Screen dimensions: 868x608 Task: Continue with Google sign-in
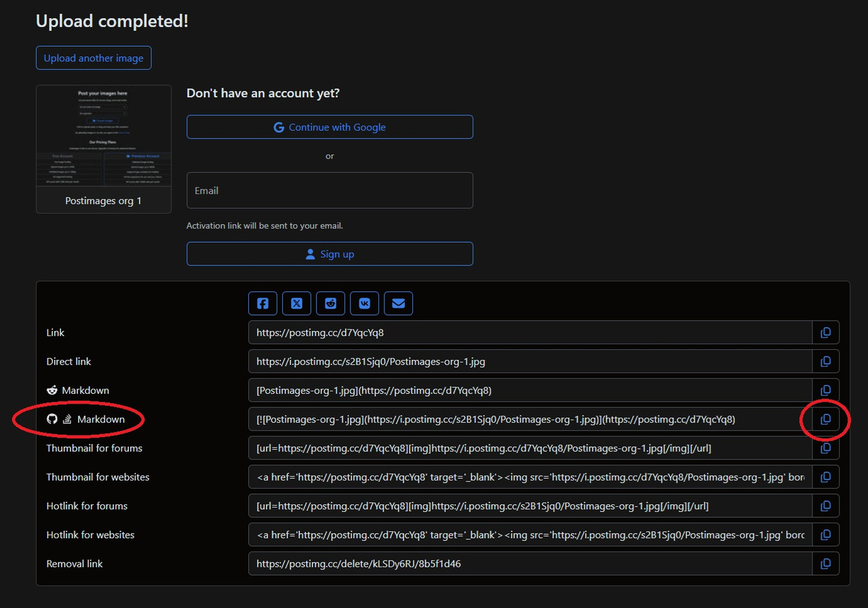tap(330, 127)
